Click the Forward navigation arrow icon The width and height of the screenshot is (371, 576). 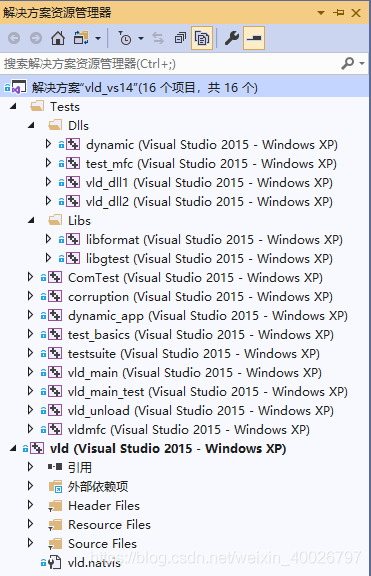click(36, 38)
